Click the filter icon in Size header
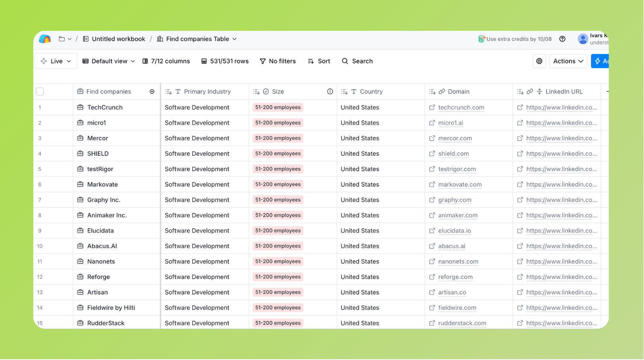The width and height of the screenshot is (644, 360). coord(256,92)
